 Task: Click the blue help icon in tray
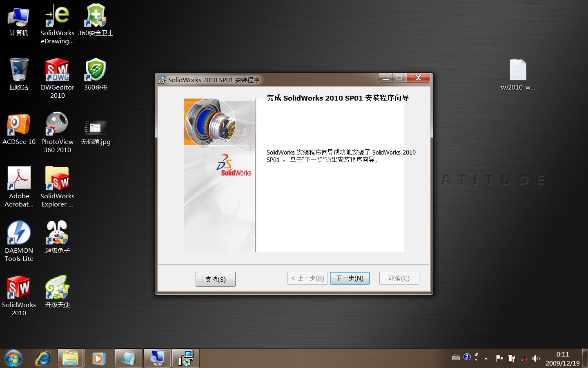tap(467, 357)
